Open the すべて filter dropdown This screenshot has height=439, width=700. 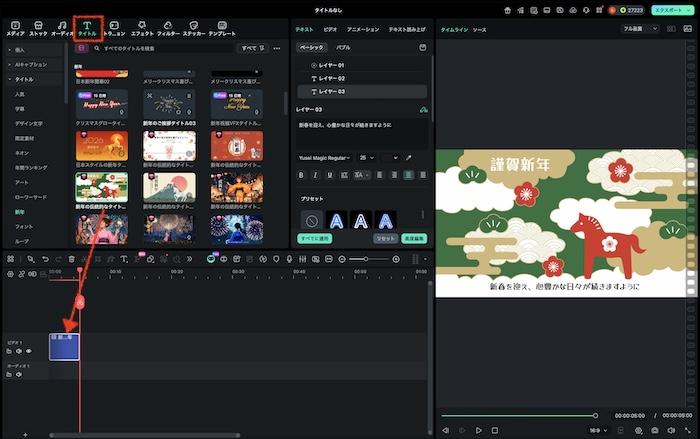pos(253,48)
